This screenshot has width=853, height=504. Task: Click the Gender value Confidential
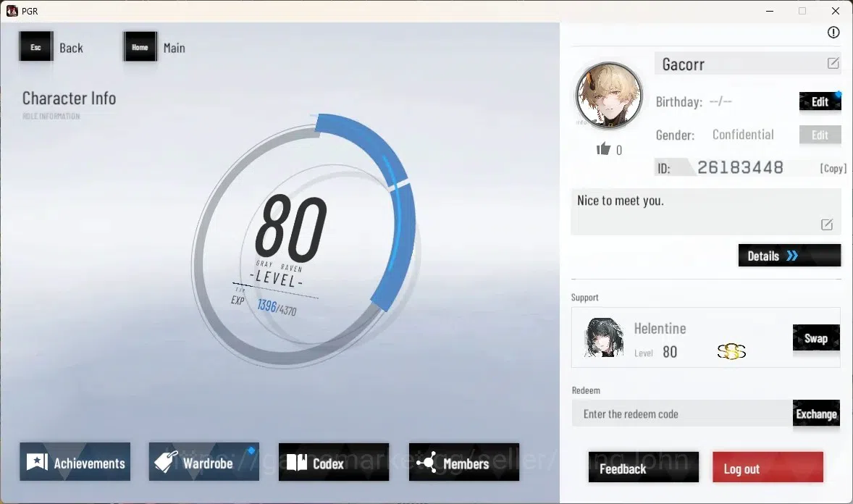tap(743, 135)
